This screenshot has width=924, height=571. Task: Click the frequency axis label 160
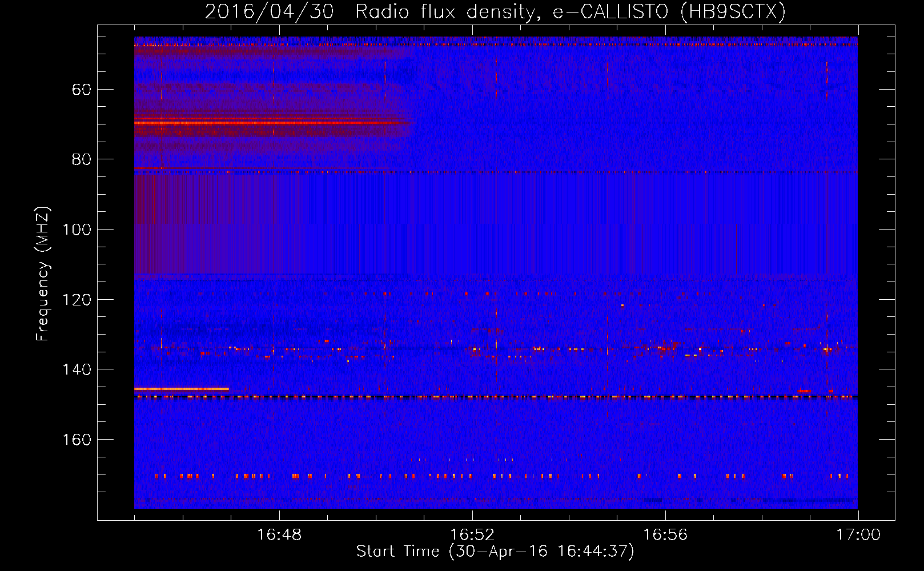pos(77,440)
